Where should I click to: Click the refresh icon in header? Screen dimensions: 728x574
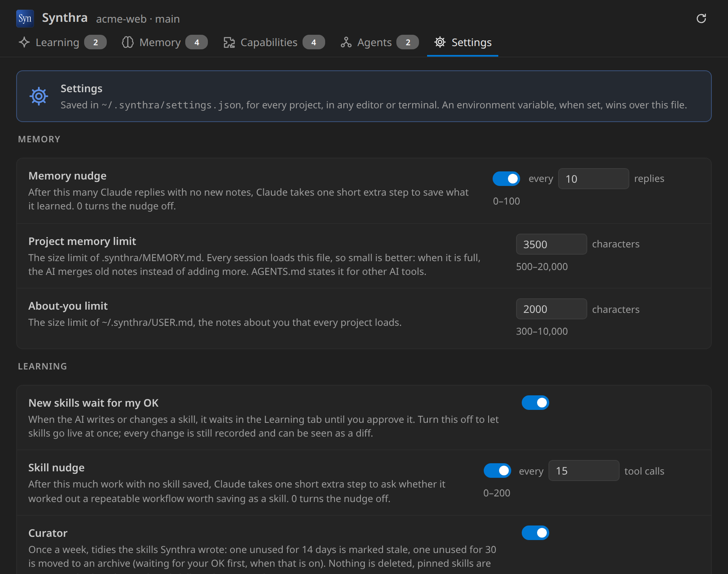pyautogui.click(x=701, y=19)
